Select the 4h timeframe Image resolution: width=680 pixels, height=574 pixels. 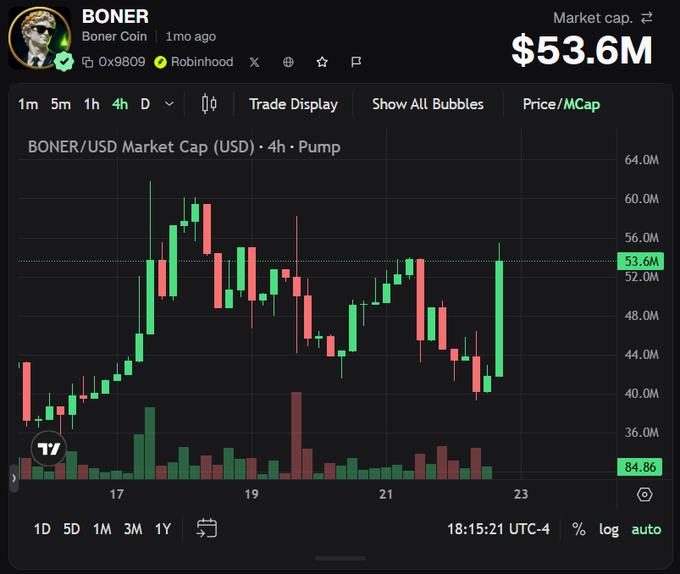120,104
